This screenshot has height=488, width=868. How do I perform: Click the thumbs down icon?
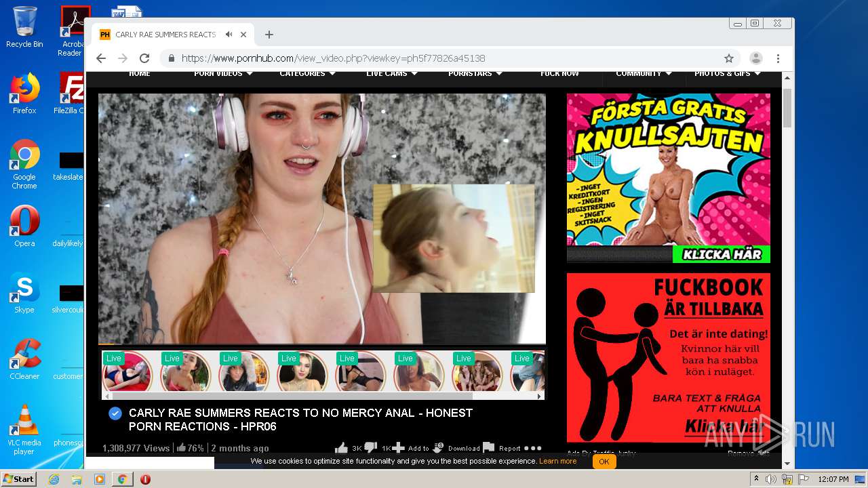pyautogui.click(x=371, y=448)
